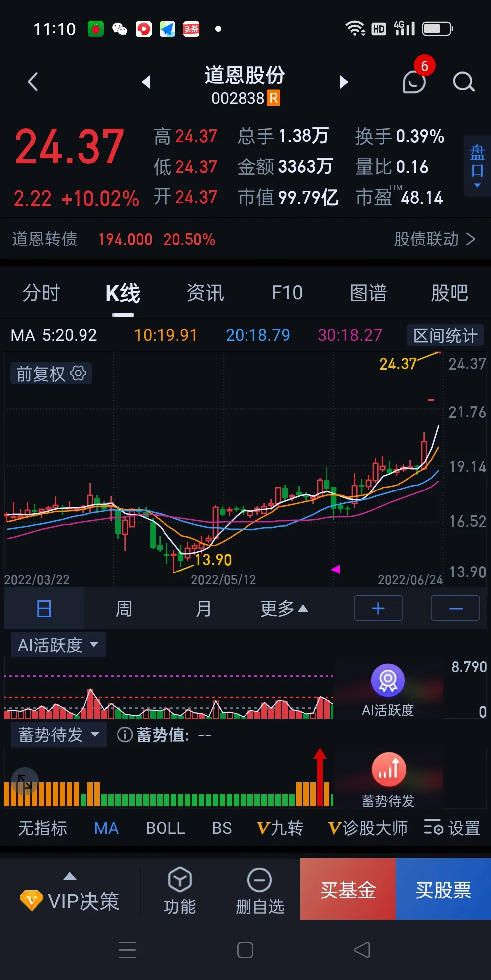Switch to next stock with right triangle

point(344,82)
